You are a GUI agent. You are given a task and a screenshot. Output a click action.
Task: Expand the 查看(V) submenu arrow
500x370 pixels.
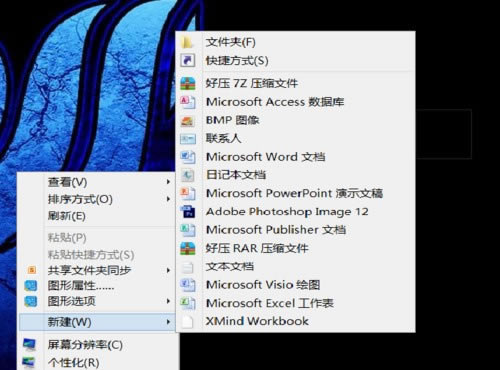click(168, 182)
